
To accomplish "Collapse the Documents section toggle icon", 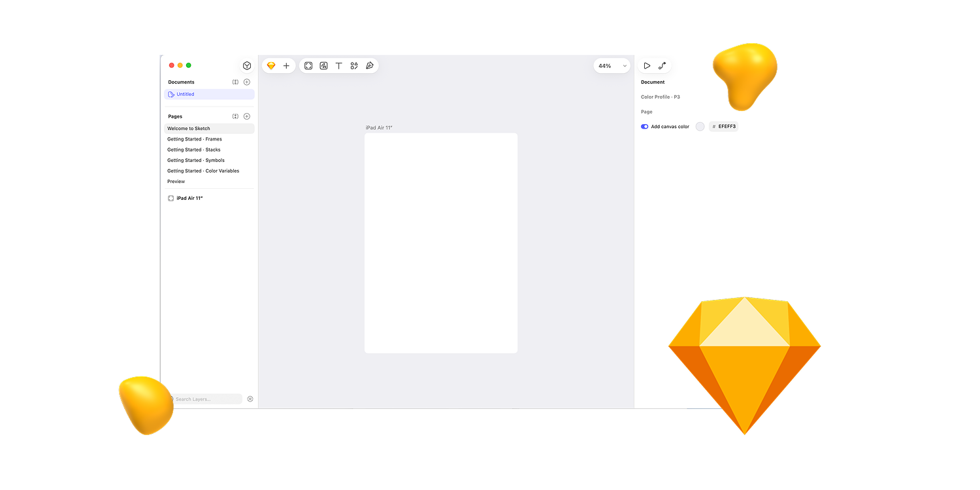I will pyautogui.click(x=235, y=82).
